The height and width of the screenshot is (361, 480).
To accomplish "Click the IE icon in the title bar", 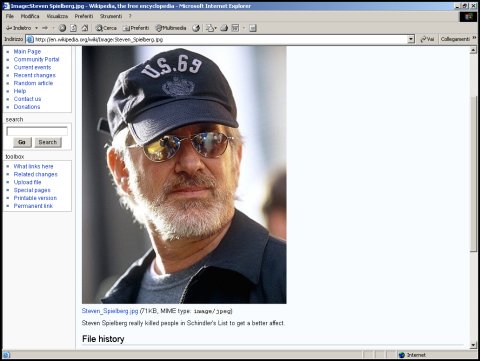I will point(6,6).
